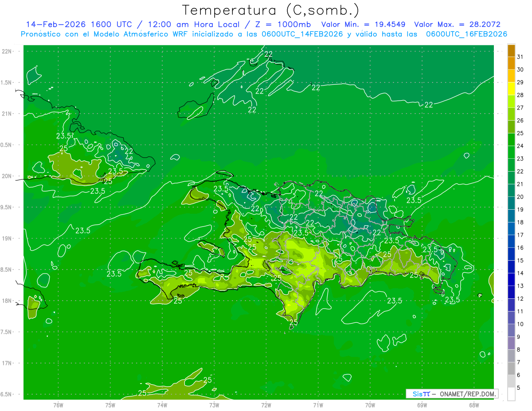Click the "20N" latitude axis label
The image size is (532, 411).
(7, 176)
